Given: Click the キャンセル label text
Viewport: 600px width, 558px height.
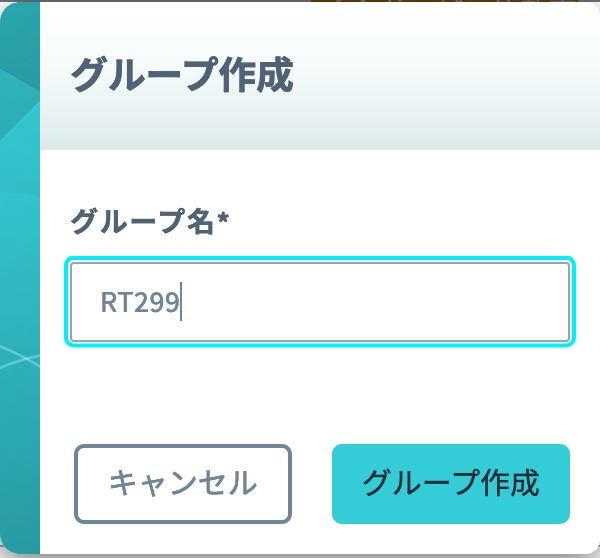Looking at the screenshot, I should coord(183,483).
